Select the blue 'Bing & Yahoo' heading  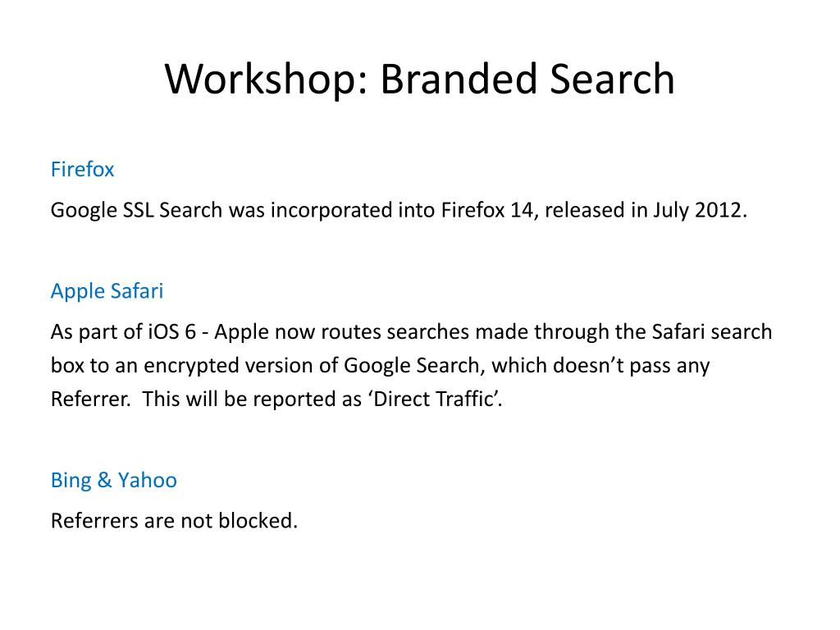[x=113, y=480]
